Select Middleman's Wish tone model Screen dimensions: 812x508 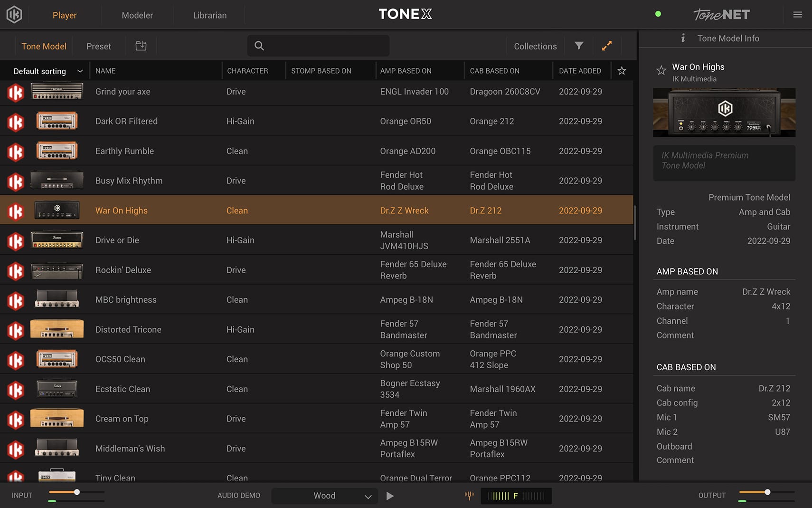coord(317,449)
